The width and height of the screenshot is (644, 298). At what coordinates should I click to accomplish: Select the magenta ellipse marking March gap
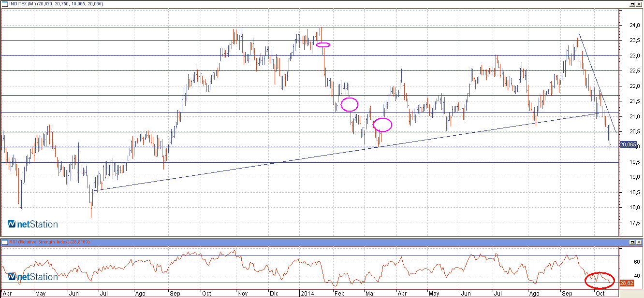coord(383,125)
